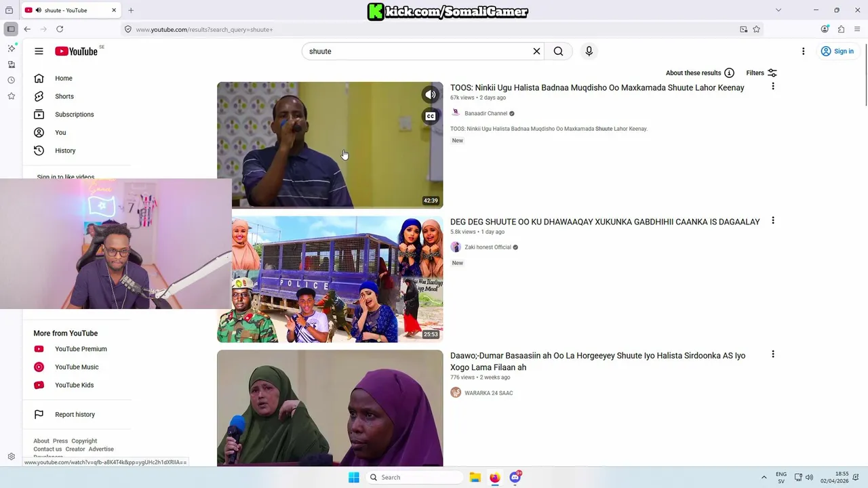Click the Sign in button

[837, 51]
